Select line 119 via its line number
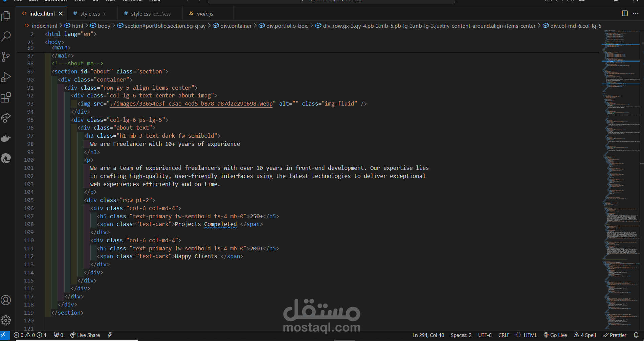Screen dimensions: 644x341 [29, 313]
